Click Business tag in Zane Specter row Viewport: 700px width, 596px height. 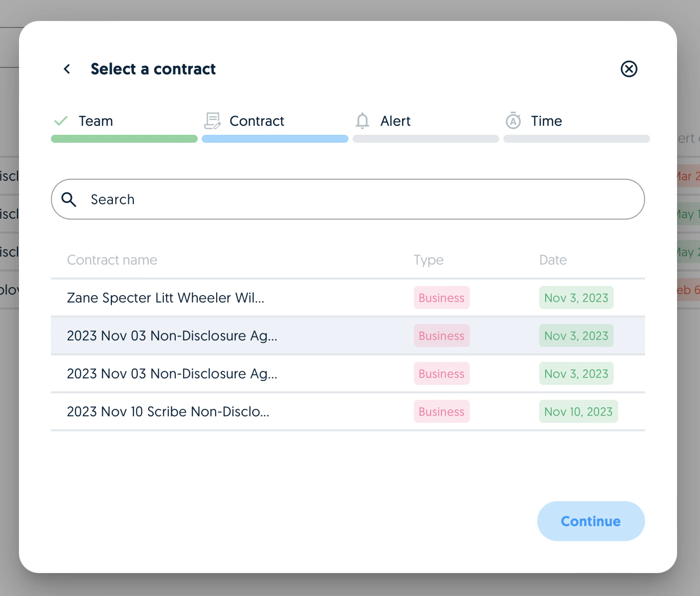441,298
